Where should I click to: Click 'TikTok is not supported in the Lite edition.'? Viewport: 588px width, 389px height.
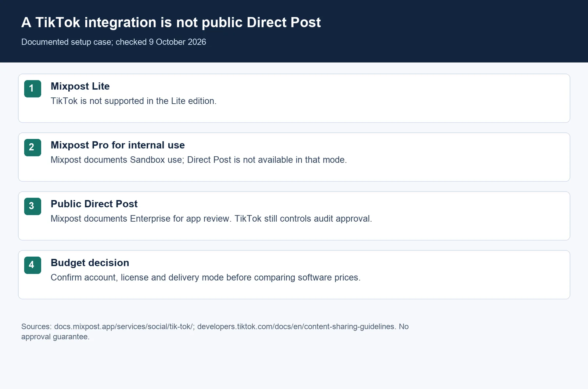(133, 101)
